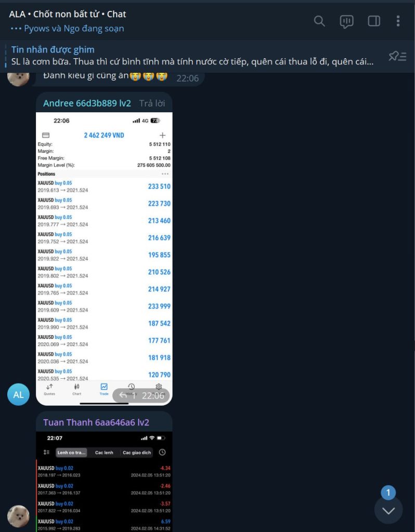
Task: Open search in the chat header
Action: (319, 21)
